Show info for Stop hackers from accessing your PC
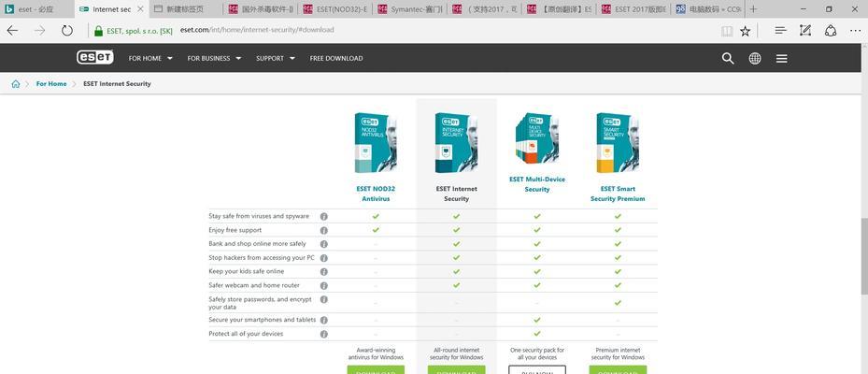Screen dimensions: 868x374 coord(324,258)
